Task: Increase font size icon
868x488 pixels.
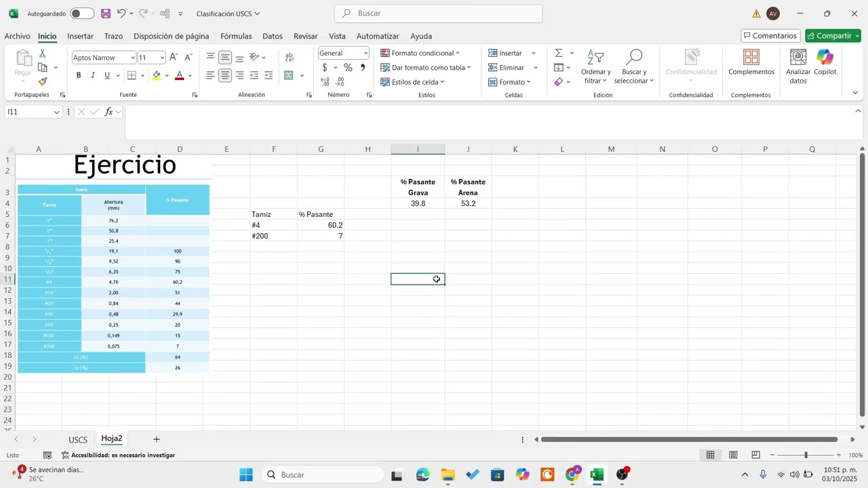Action: [174, 58]
